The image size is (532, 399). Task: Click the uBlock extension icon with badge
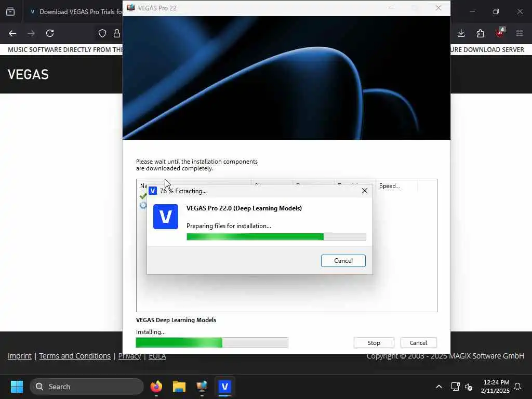(500, 33)
